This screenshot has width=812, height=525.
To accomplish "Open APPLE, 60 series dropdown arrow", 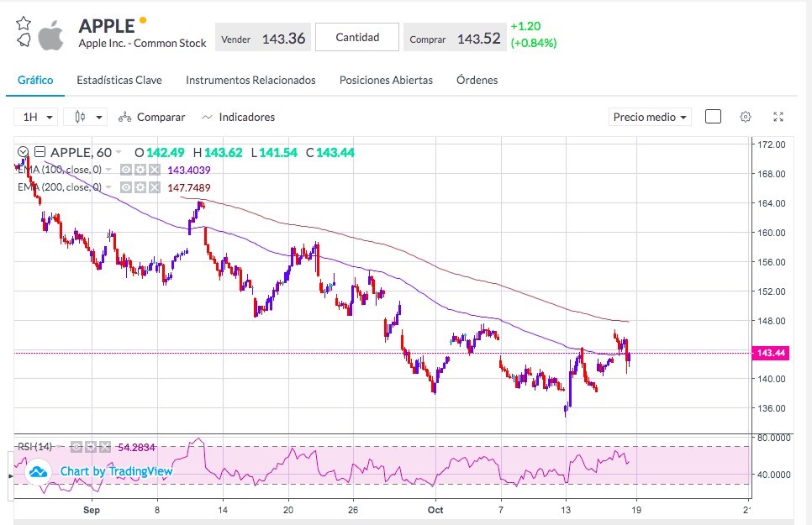I will click(x=119, y=152).
